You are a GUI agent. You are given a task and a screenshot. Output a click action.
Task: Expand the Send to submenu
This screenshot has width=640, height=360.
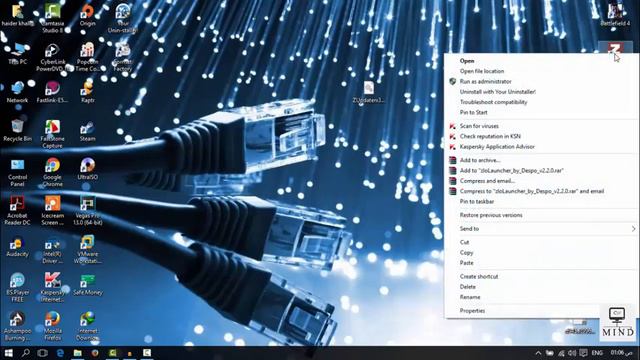(x=542, y=229)
